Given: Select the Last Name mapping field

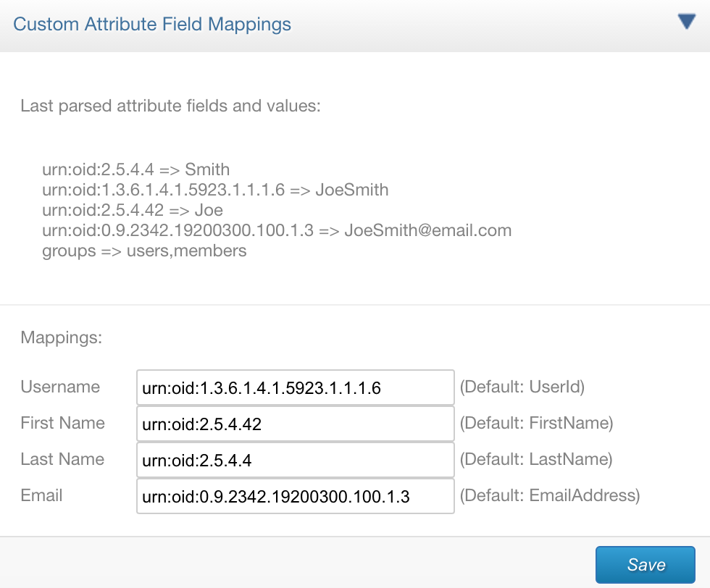Looking at the screenshot, I should click(296, 460).
